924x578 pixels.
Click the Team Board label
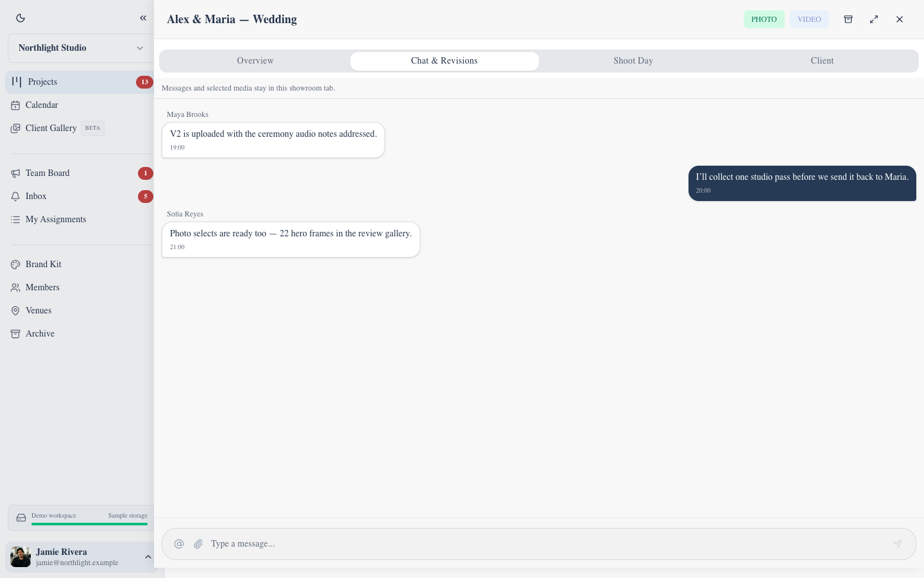[47, 173]
